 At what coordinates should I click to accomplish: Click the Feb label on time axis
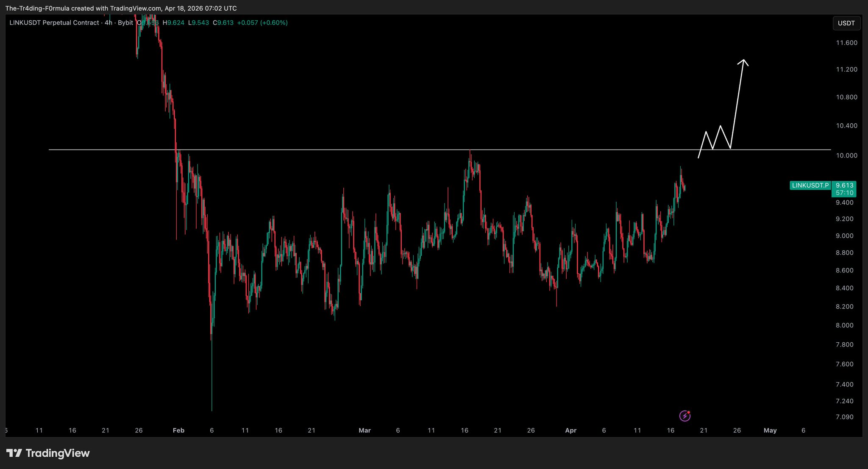[x=178, y=430]
